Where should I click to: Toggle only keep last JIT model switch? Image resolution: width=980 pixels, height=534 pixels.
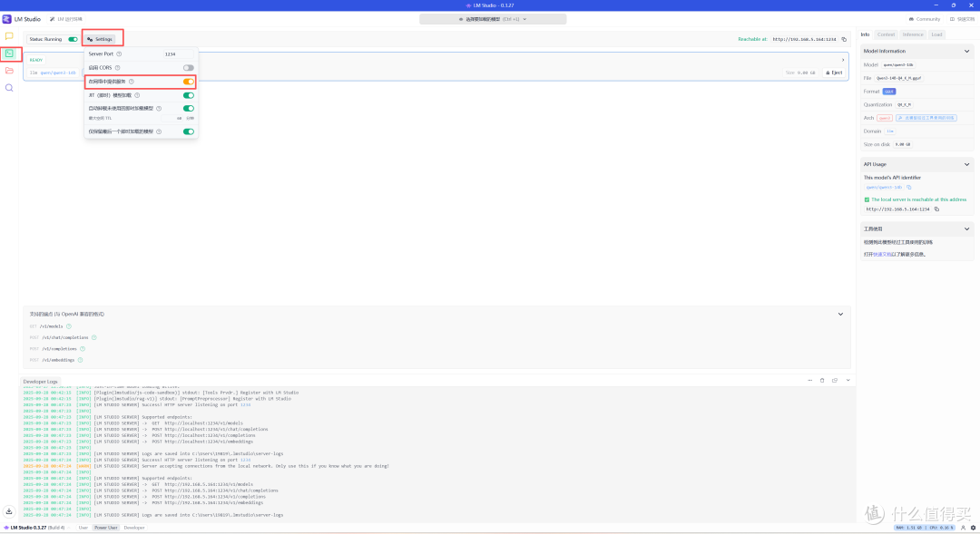pos(188,131)
